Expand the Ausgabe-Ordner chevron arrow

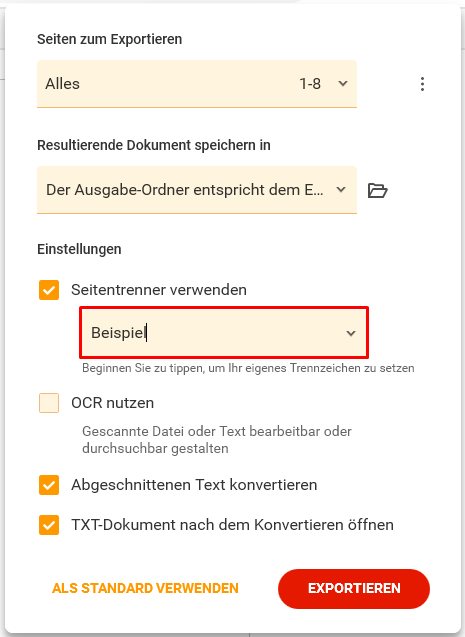341,190
